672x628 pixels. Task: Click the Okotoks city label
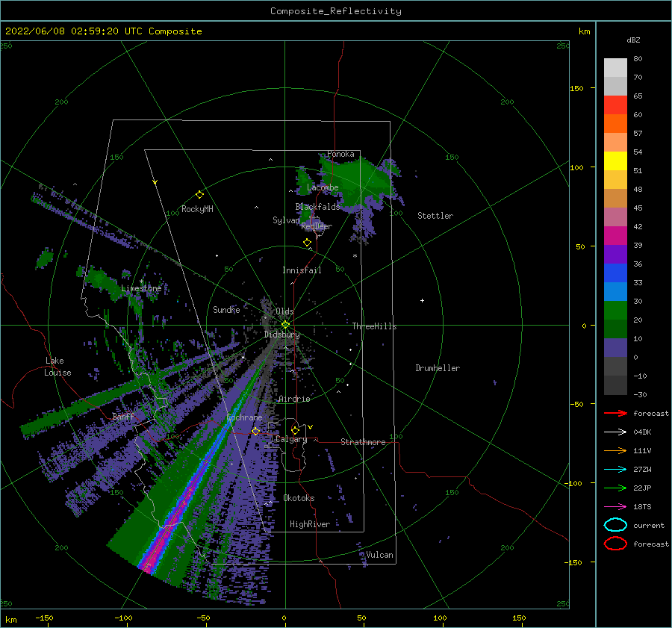point(299,498)
